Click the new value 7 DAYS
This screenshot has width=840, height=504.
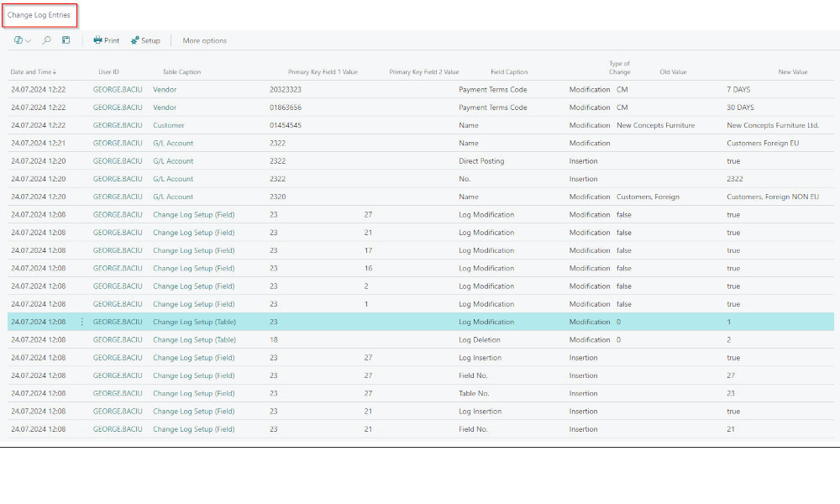738,89
